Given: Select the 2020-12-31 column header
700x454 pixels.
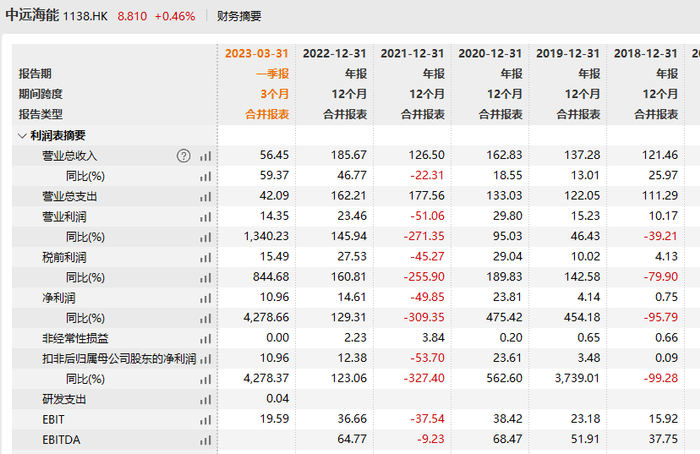Looking at the screenshot, I should coord(490,54).
